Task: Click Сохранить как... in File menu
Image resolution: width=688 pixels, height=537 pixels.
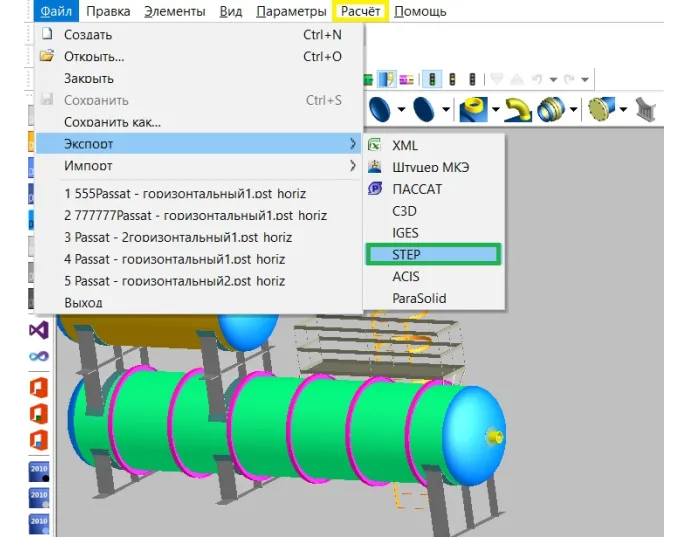Action: 112,122
